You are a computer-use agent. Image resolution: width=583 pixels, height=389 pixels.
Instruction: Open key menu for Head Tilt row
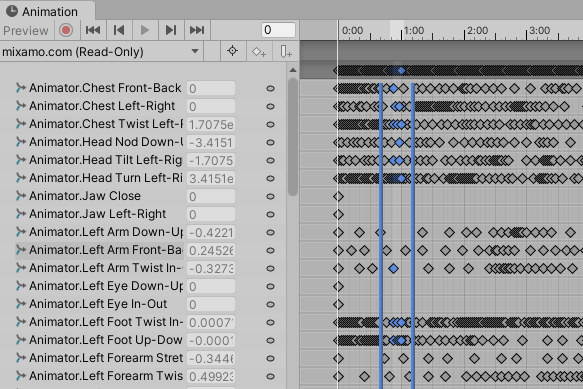tap(270, 160)
